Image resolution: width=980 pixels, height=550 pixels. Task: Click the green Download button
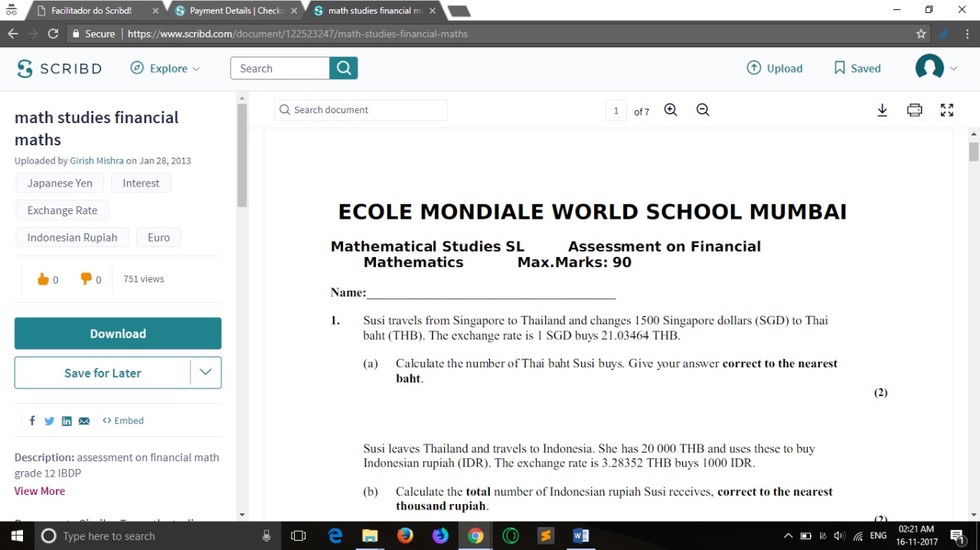coord(118,334)
